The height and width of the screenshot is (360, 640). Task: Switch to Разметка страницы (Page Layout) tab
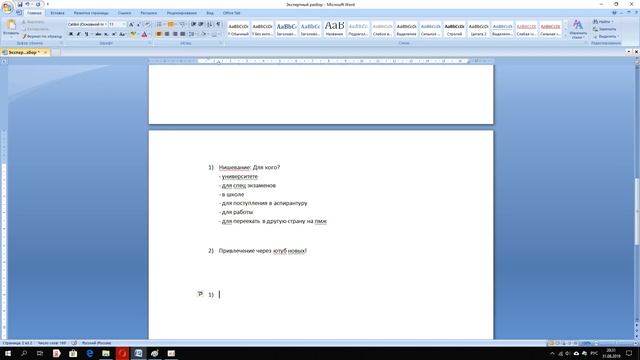click(x=91, y=13)
